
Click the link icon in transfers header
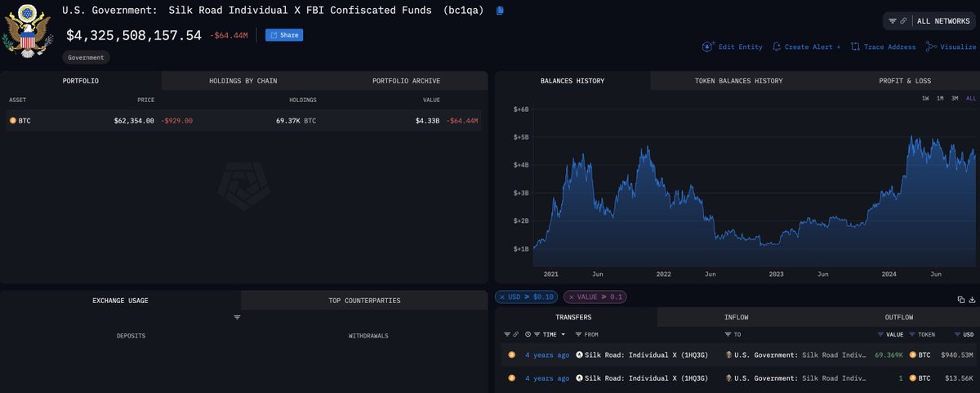click(515, 334)
